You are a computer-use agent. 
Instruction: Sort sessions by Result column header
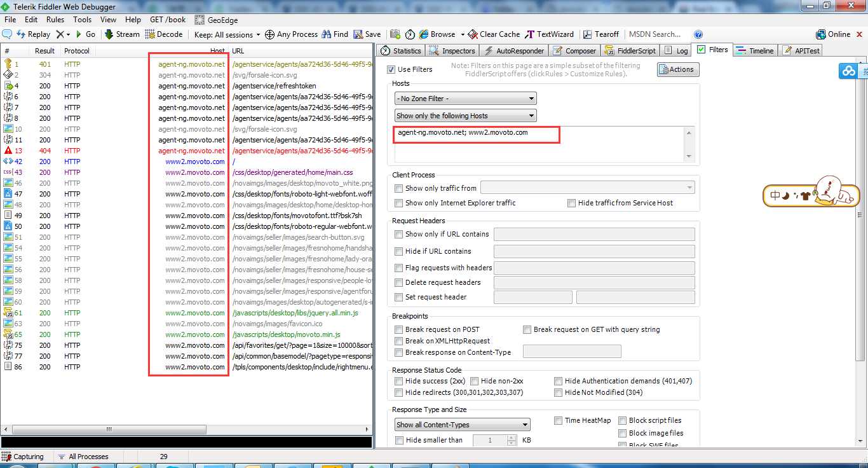pyautogui.click(x=45, y=50)
